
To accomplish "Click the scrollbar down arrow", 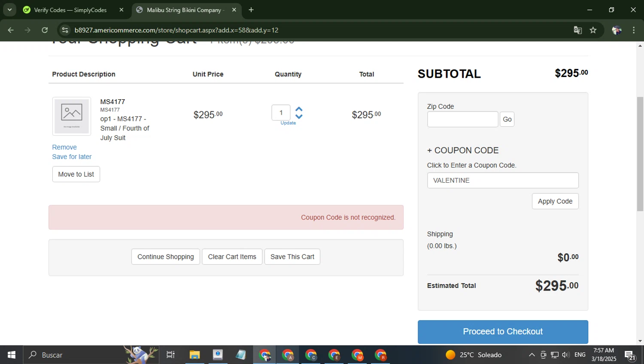I will point(640,341).
